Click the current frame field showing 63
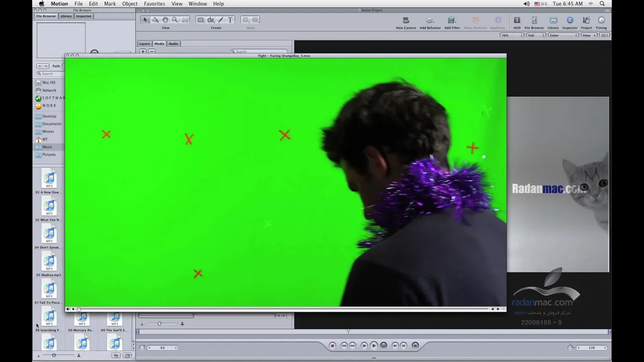The width and height of the screenshot is (644, 362). [x=162, y=347]
